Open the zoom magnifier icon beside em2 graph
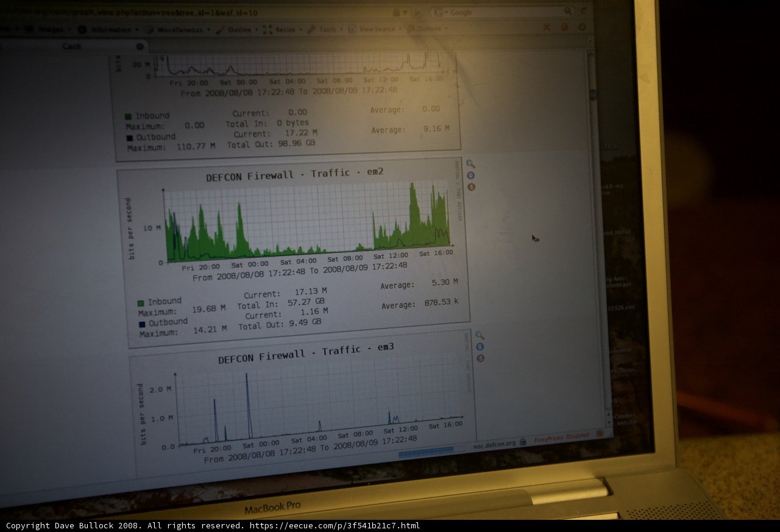 coord(470,163)
